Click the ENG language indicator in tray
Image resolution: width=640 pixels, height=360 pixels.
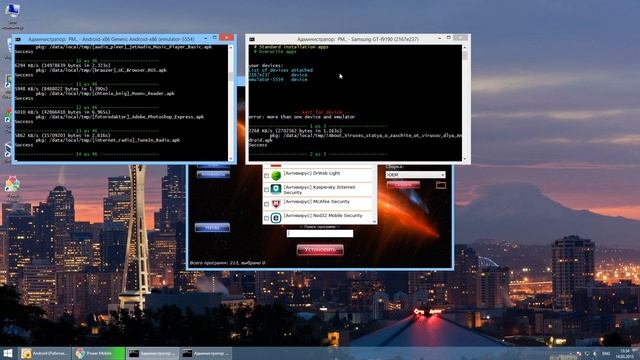pyautogui.click(x=606, y=353)
